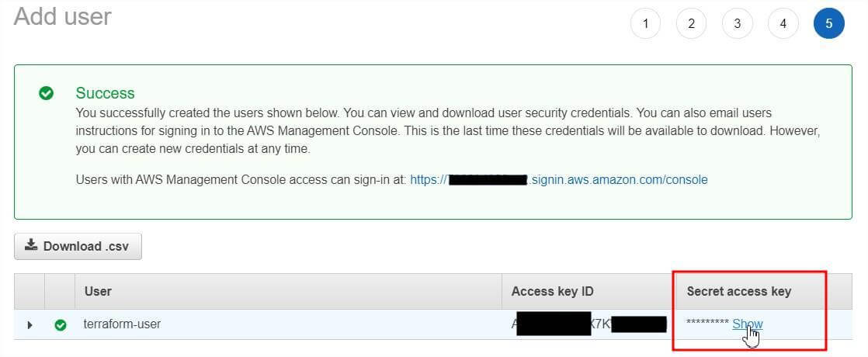This screenshot has height=357, width=868.
Task: Select step 3 indicator
Action: click(x=737, y=23)
